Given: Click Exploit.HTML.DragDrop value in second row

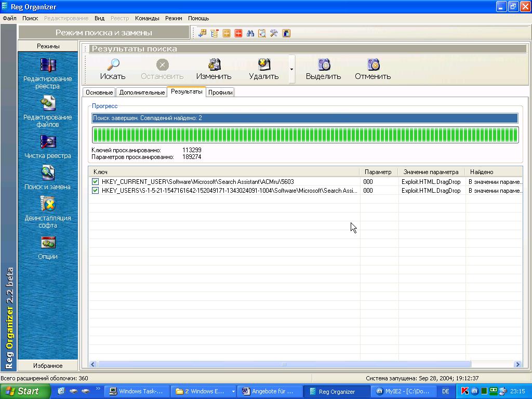Looking at the screenshot, I should pos(431,190).
